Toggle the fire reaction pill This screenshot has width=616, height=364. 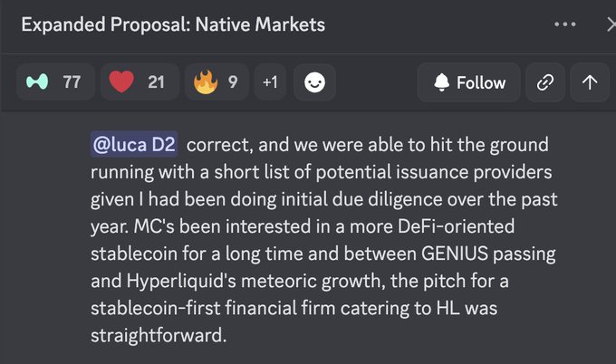pyautogui.click(x=216, y=82)
